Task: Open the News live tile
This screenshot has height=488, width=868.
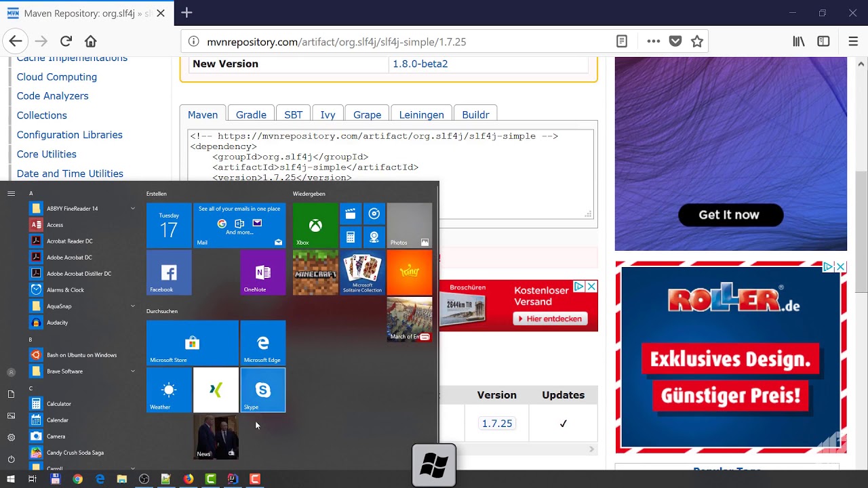Action: [216, 436]
